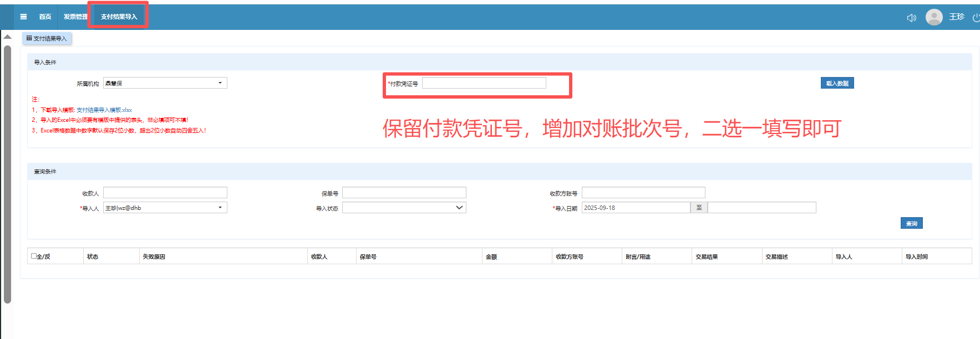Download 支付结果导入模板.xlsx template link

[x=104, y=110]
